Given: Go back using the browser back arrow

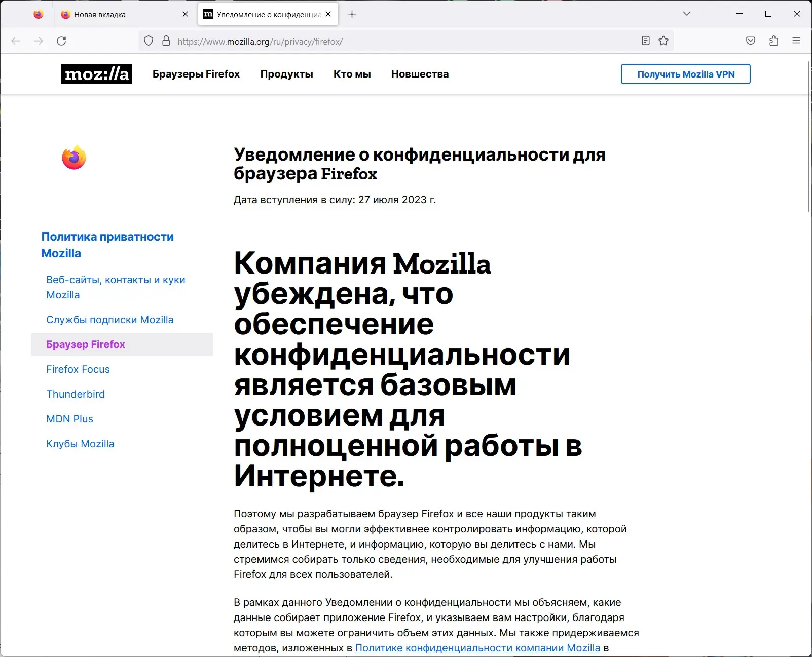Looking at the screenshot, I should point(16,41).
